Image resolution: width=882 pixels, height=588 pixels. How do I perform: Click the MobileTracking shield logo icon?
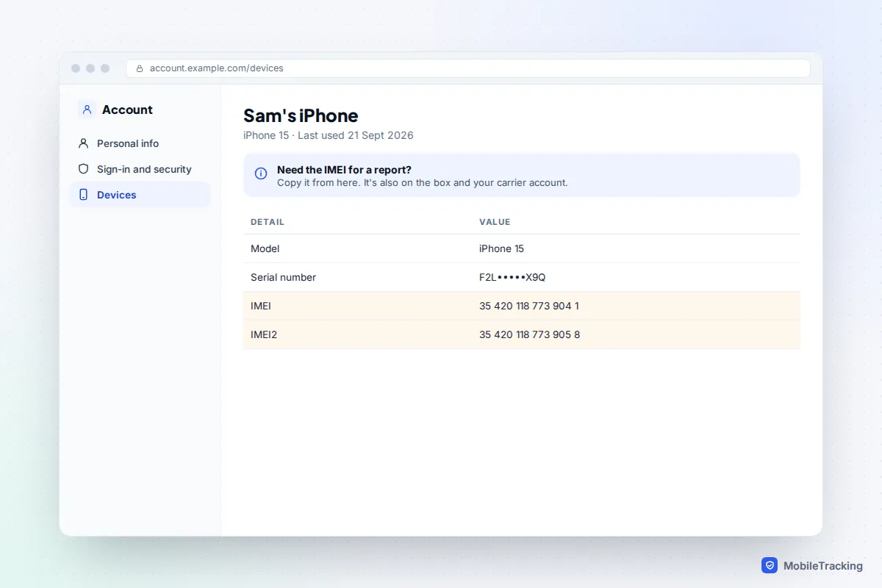[x=770, y=565]
